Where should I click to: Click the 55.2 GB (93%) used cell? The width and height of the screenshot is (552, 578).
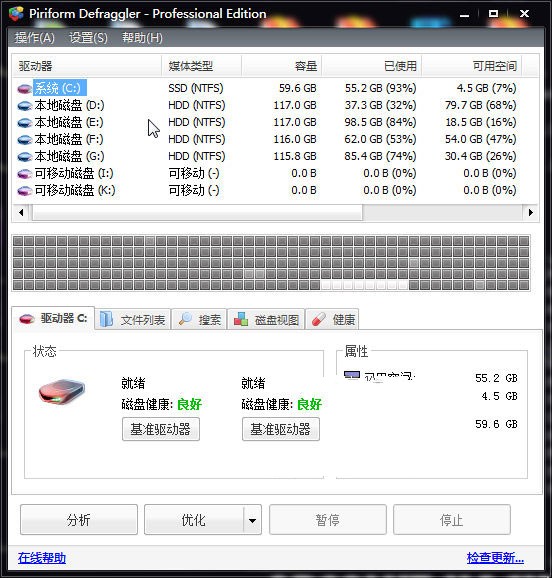(381, 88)
